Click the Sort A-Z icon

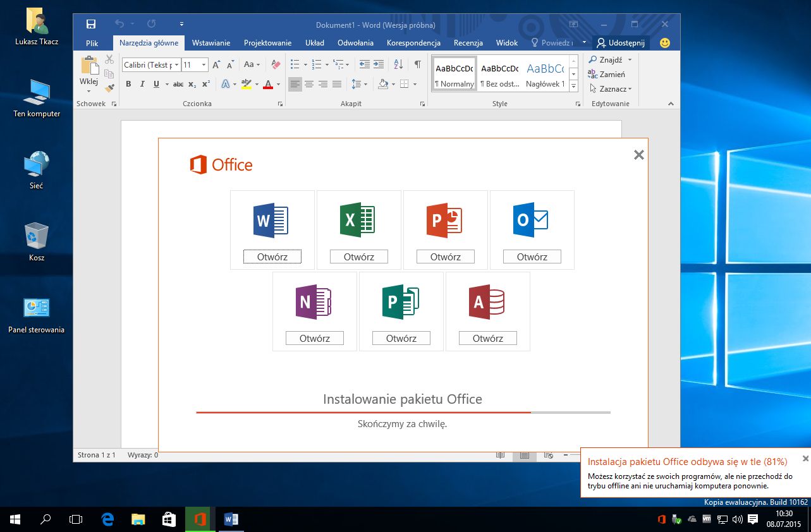[398, 64]
